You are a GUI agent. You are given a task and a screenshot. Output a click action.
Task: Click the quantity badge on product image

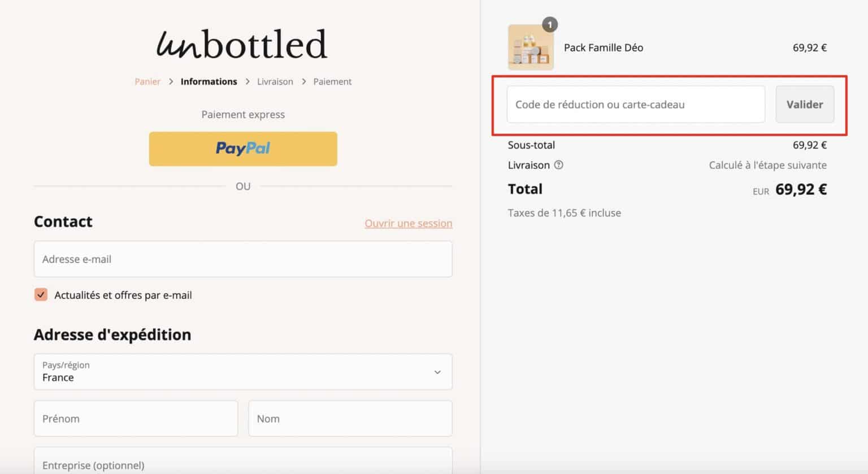(x=550, y=25)
